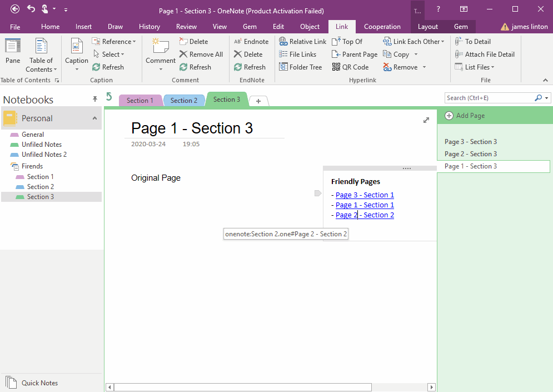This screenshot has width=553, height=392.
Task: Open the Pane tool in ribbon
Action: [x=13, y=51]
